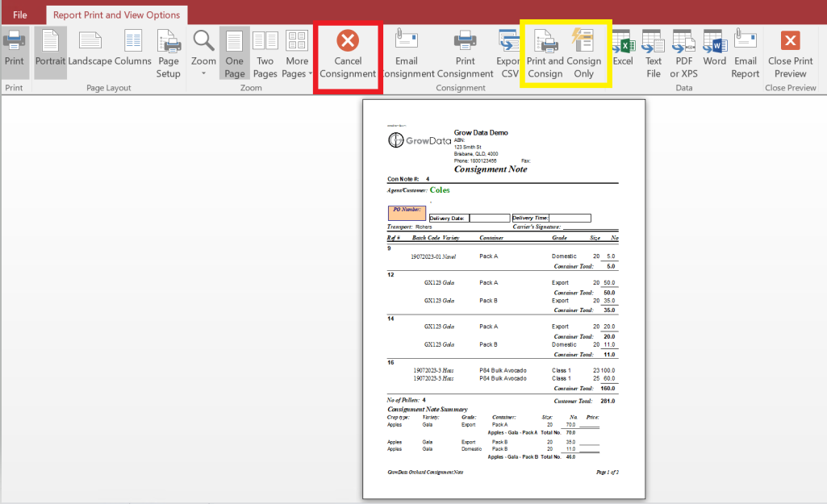
Task: Expand More Pages dropdown
Action: coord(297,54)
